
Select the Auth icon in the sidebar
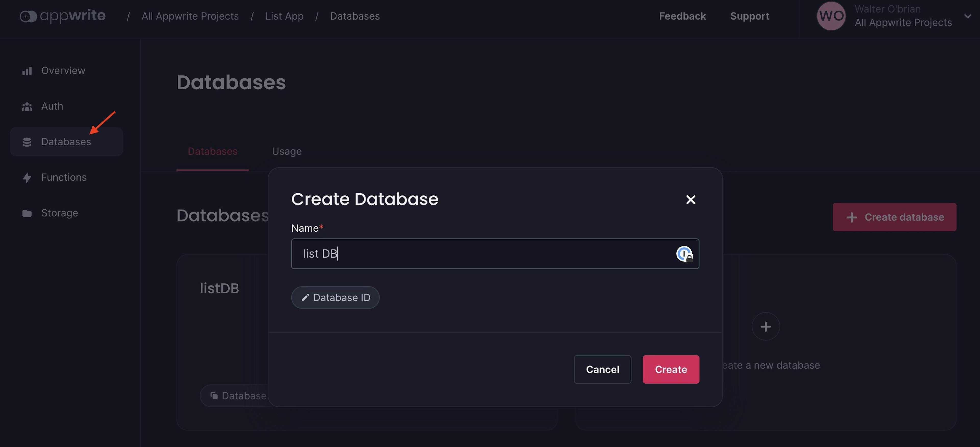point(27,106)
